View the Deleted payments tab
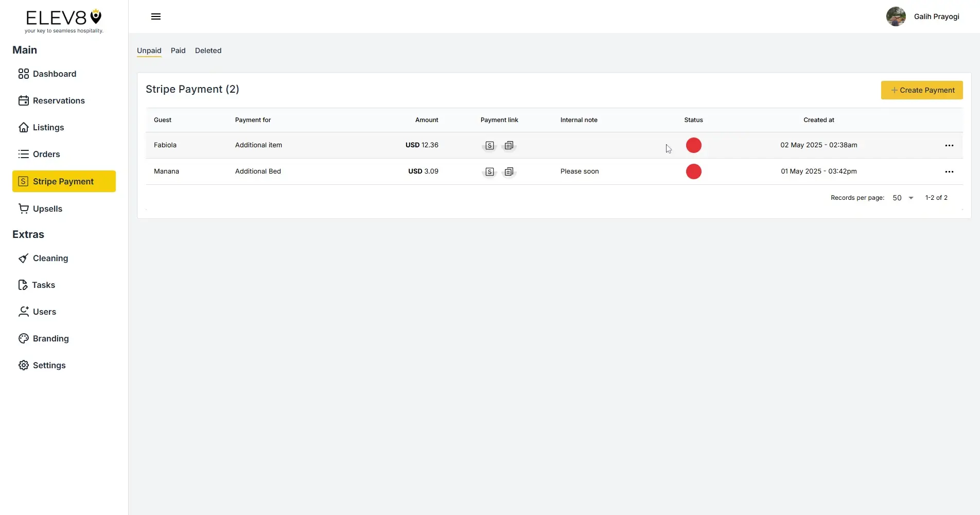 pyautogui.click(x=208, y=50)
